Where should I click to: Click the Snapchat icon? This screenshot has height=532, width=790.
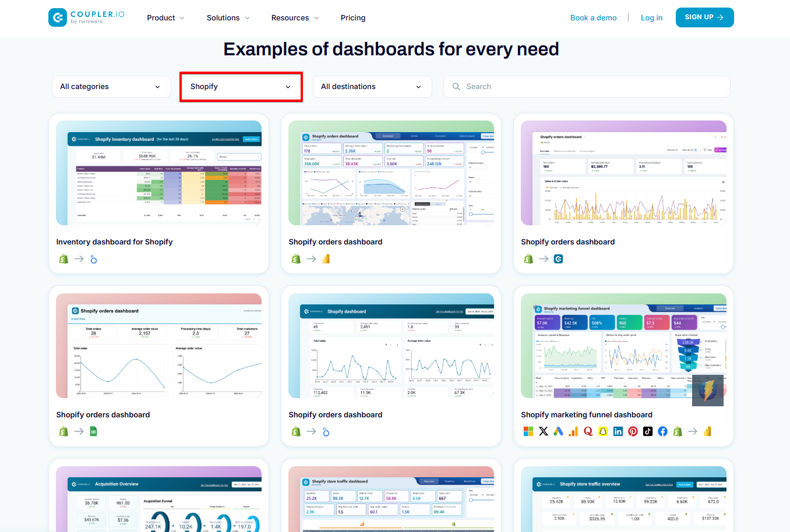[x=603, y=431]
